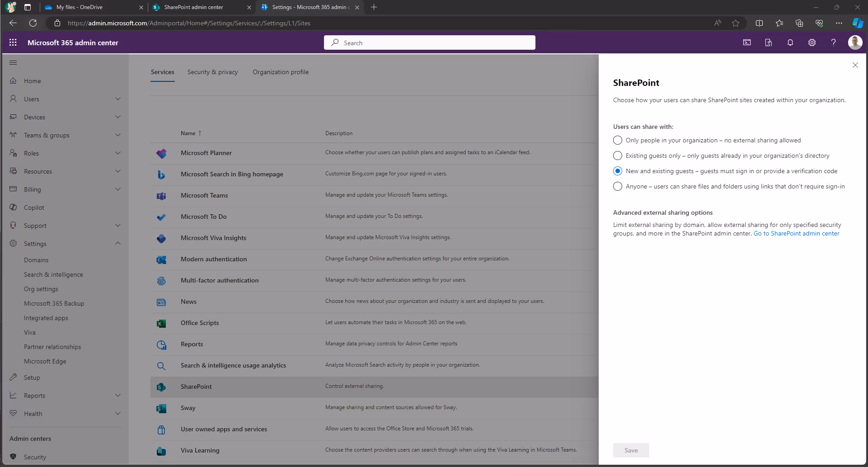The width and height of the screenshot is (868, 467).
Task: Open Cloud Shell icon in header
Action: coord(747,42)
